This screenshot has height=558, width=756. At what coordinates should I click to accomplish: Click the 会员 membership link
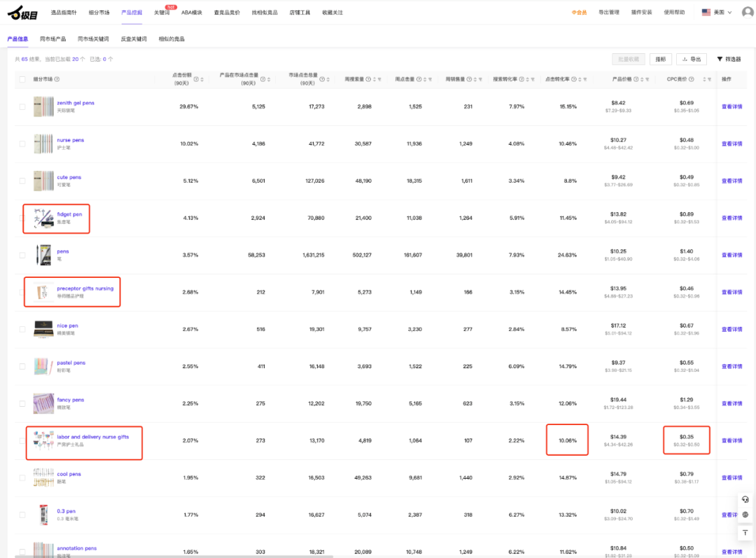580,13
